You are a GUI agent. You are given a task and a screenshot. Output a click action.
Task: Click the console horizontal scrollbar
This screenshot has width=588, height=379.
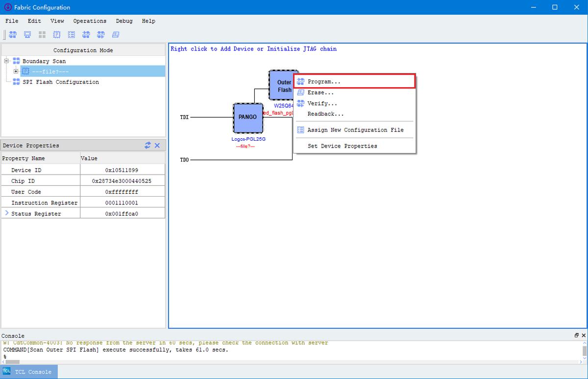coord(12,362)
